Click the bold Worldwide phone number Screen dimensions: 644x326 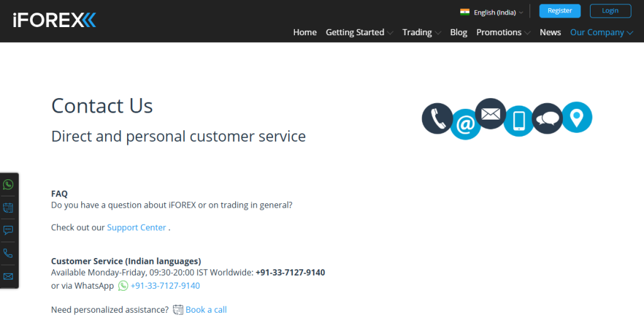[x=290, y=273]
